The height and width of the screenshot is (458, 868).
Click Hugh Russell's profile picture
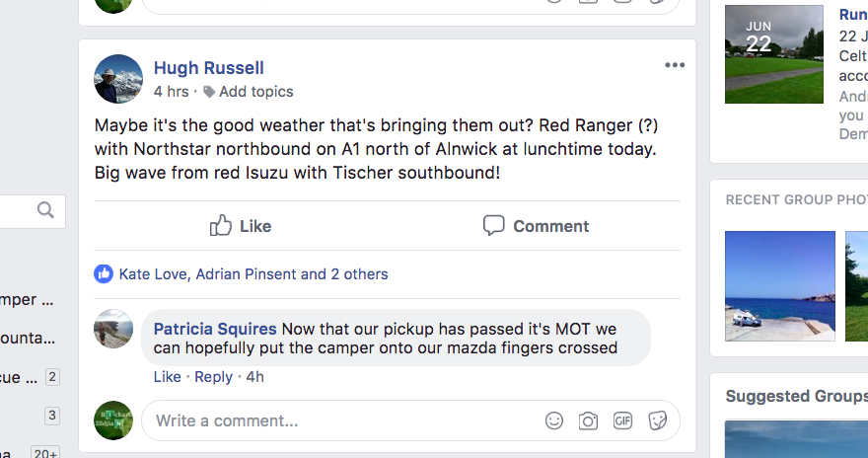click(118, 79)
